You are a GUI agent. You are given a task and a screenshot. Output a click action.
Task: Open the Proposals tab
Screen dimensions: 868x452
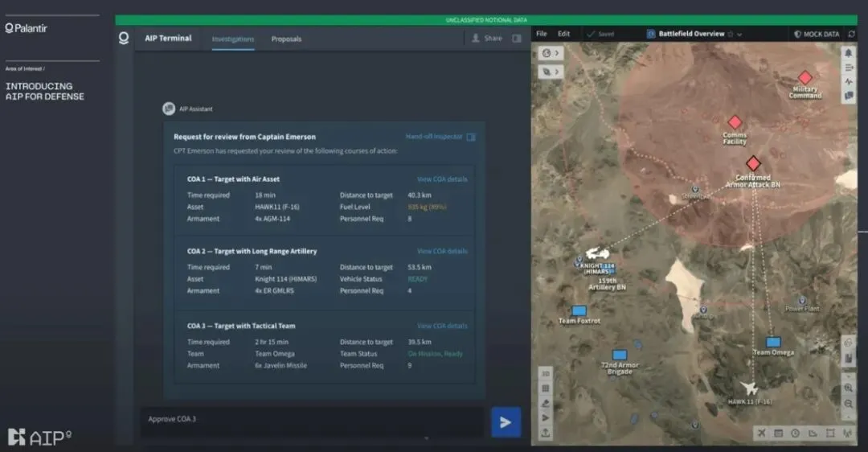tap(286, 39)
